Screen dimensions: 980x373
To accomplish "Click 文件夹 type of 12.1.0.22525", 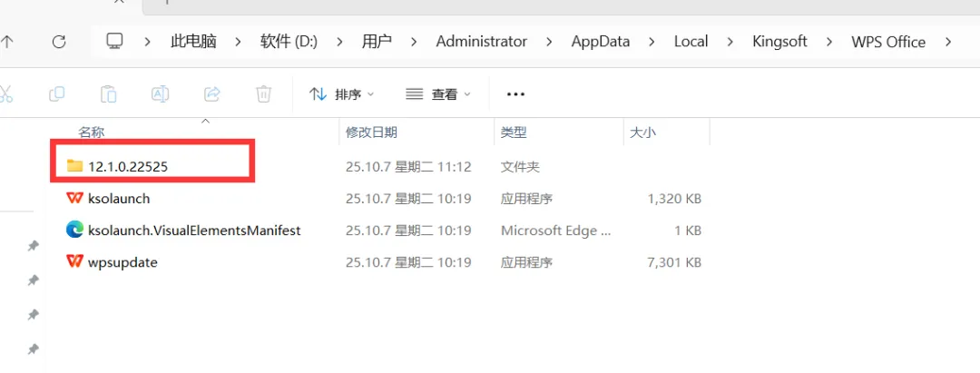I will 520,167.
